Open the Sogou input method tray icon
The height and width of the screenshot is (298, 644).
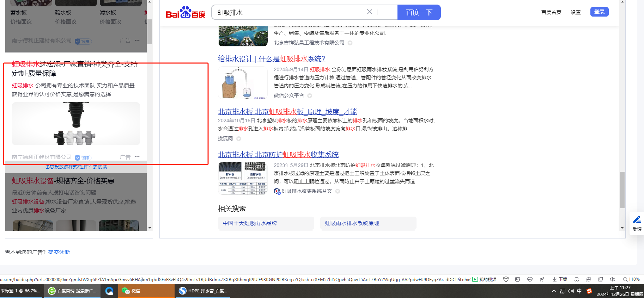point(589,291)
